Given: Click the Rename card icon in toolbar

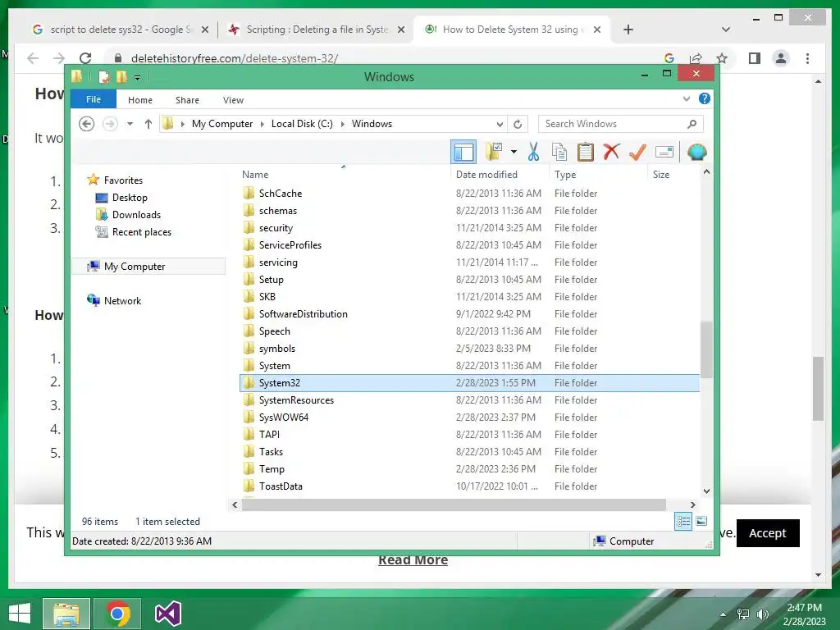Looking at the screenshot, I should [x=664, y=152].
